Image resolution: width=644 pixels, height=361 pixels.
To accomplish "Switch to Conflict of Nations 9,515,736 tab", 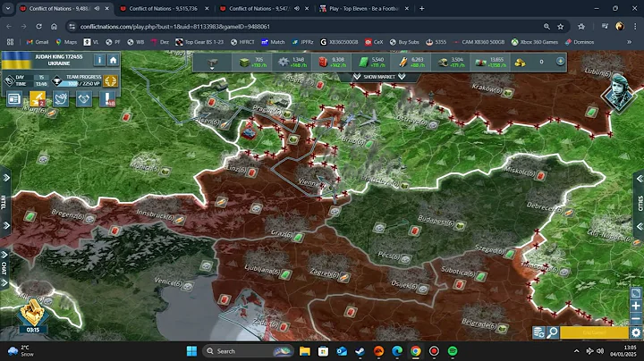I will point(163,8).
